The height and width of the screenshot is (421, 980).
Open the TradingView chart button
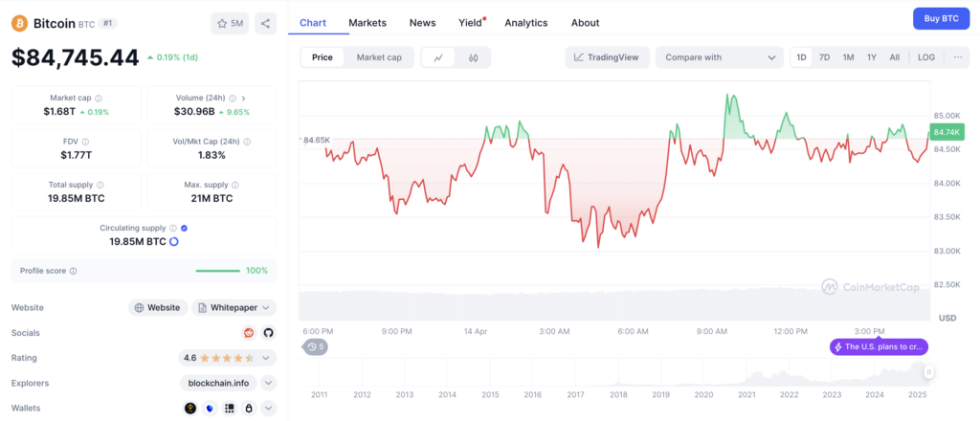coord(608,57)
